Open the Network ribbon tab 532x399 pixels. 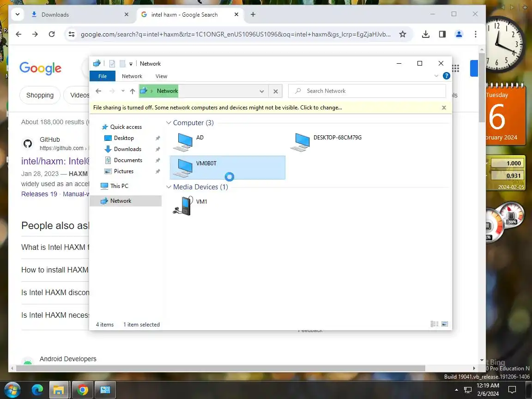click(x=132, y=76)
